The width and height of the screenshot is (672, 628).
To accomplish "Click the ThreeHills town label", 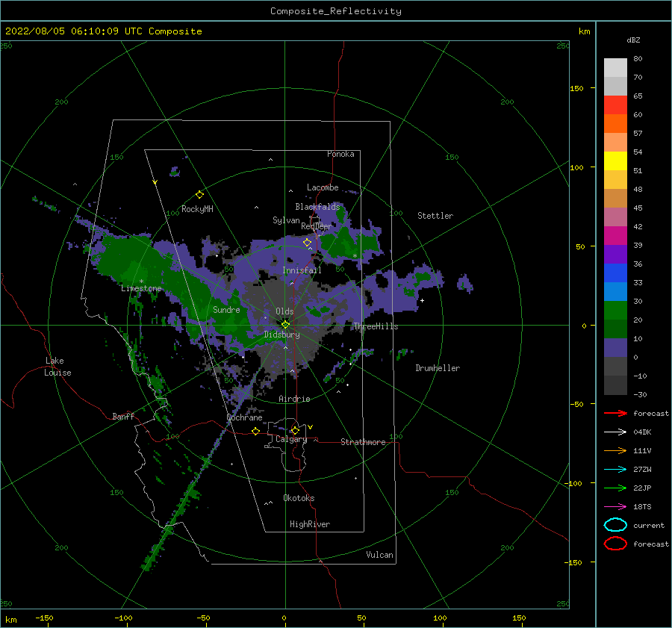I will click(x=376, y=326).
